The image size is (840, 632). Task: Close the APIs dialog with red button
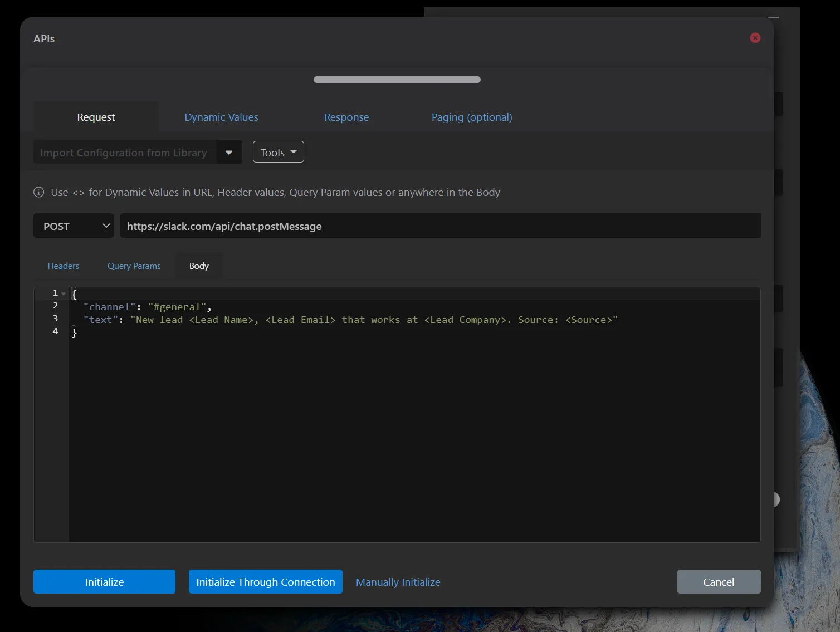point(755,38)
